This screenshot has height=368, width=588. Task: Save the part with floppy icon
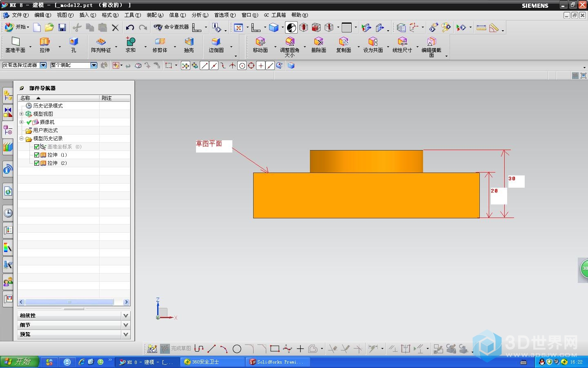[62, 27]
